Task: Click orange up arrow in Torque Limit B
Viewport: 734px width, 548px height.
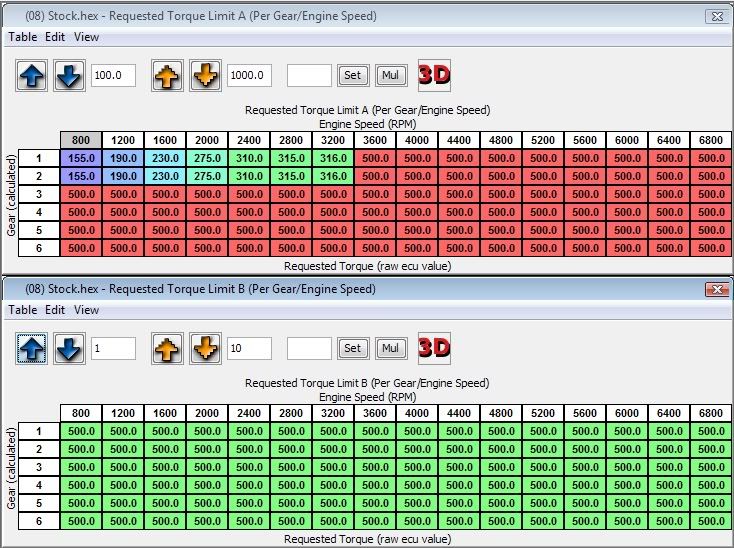Action: click(x=168, y=348)
